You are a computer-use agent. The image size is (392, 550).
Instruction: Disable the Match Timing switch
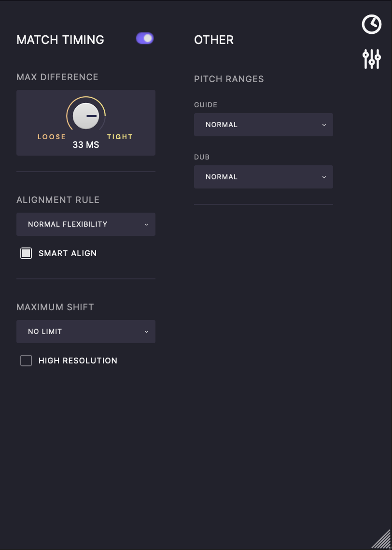[145, 39]
